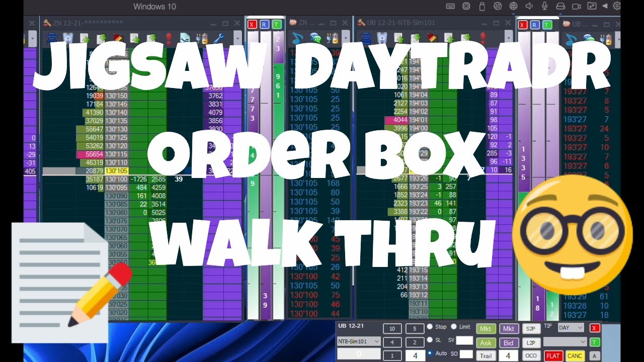Click the Trail button
Screen dimensions: 644x362
pyautogui.click(x=486, y=356)
